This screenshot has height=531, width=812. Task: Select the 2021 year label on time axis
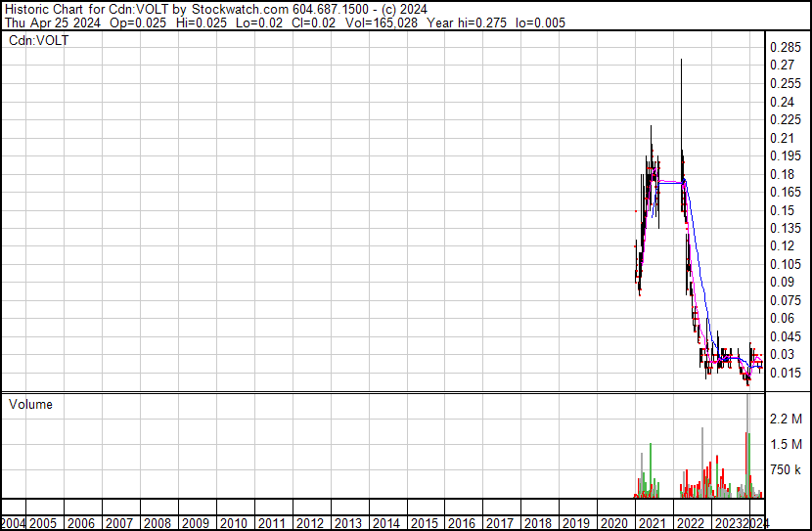[x=650, y=523]
